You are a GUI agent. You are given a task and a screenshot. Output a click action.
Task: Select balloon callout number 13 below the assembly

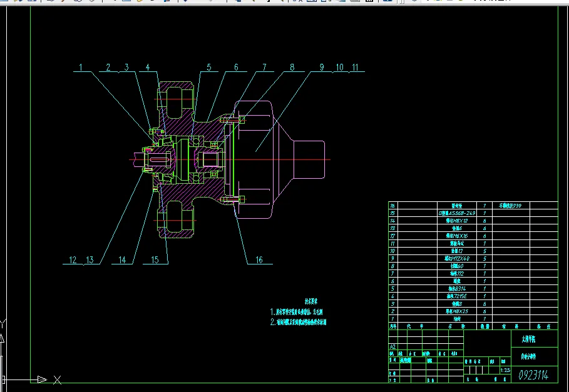(90, 259)
